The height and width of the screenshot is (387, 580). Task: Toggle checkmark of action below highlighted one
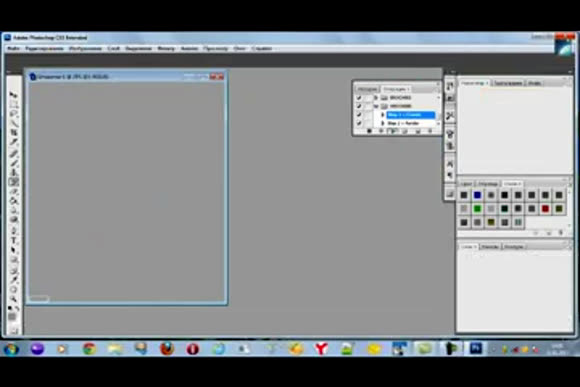(x=358, y=123)
